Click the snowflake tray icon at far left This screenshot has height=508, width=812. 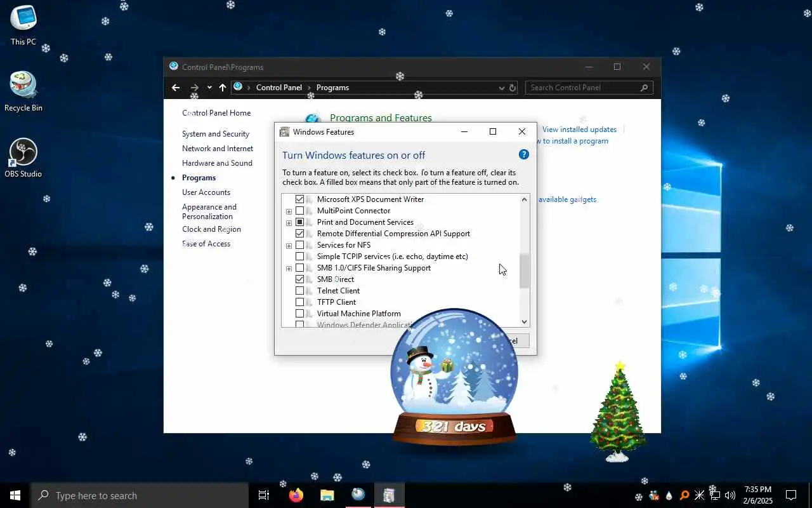pos(639,496)
